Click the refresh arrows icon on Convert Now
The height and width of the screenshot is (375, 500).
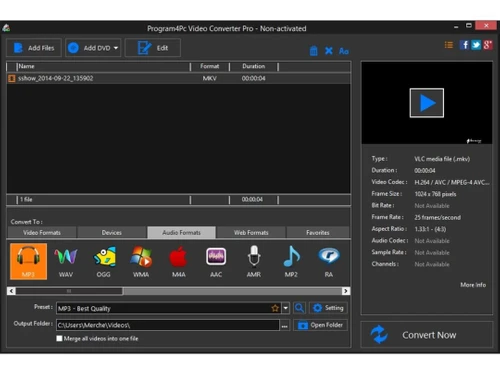point(379,334)
